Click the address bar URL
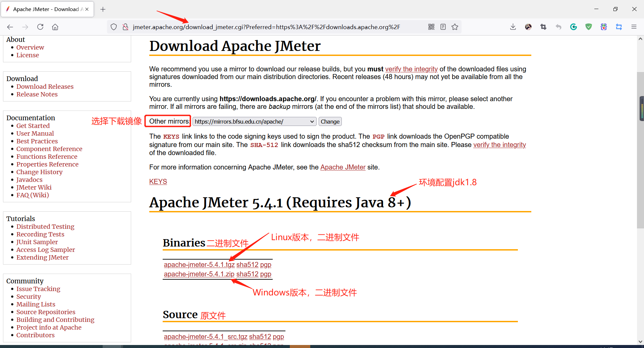 coord(266,27)
